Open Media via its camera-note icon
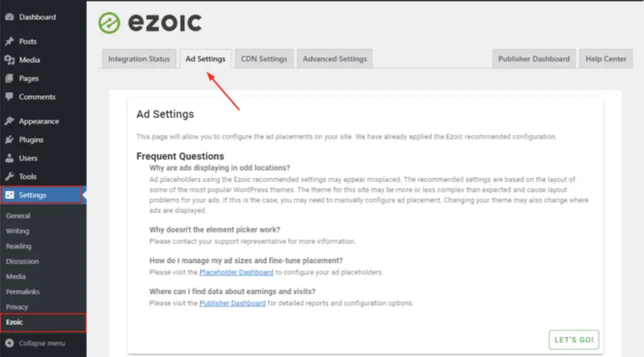Screen dimensions: 644x357 tap(9, 60)
